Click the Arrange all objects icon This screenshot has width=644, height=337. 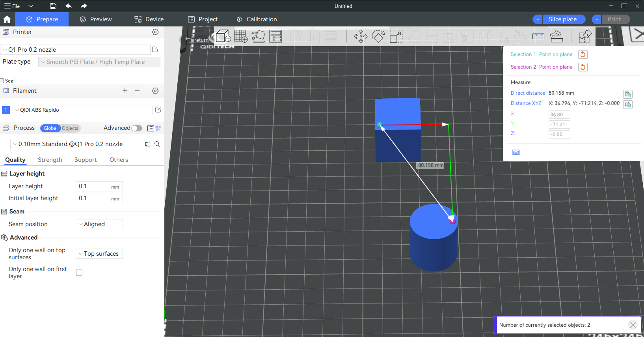click(x=275, y=36)
